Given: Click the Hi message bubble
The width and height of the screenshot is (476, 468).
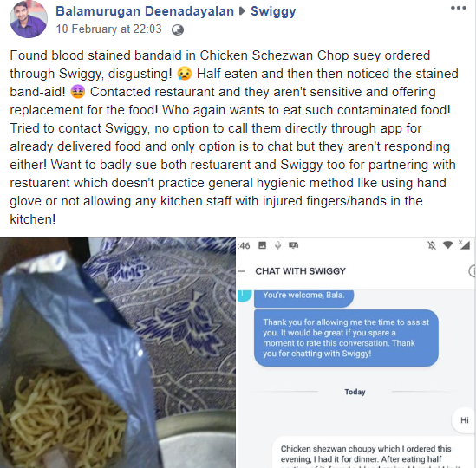Looking at the screenshot, I should click(x=464, y=420).
